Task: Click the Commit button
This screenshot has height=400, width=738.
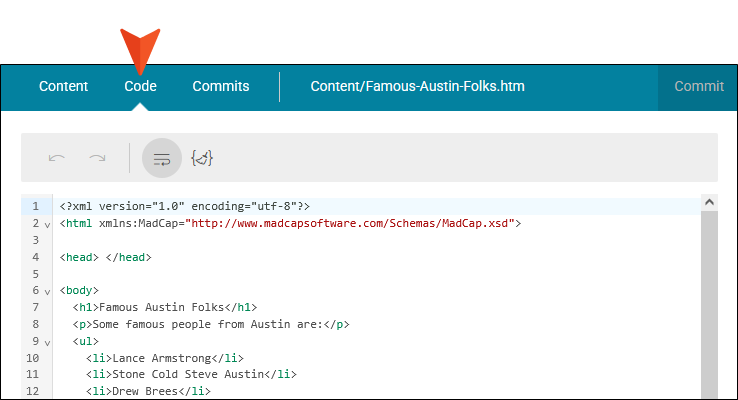Action: pos(698,86)
